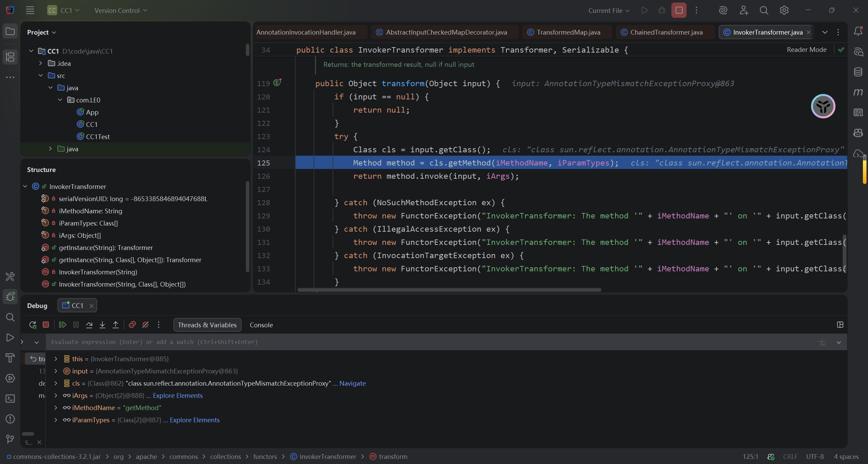Screen dimensions: 868x464
Task: Open the Structure tool window icon
Action: pos(10,57)
